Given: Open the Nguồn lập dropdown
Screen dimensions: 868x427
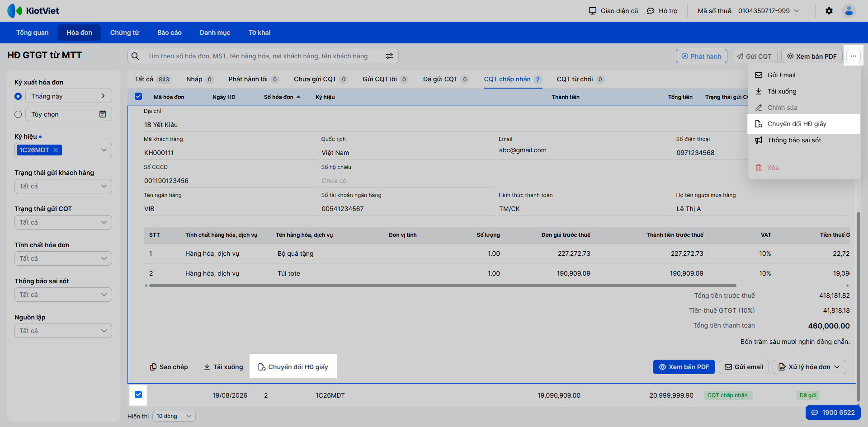Looking at the screenshot, I should click(63, 331).
